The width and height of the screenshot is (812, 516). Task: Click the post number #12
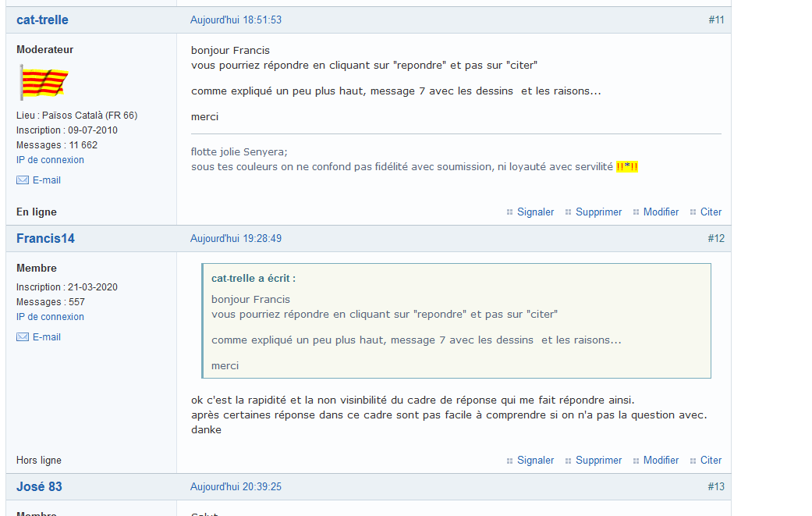tap(716, 238)
